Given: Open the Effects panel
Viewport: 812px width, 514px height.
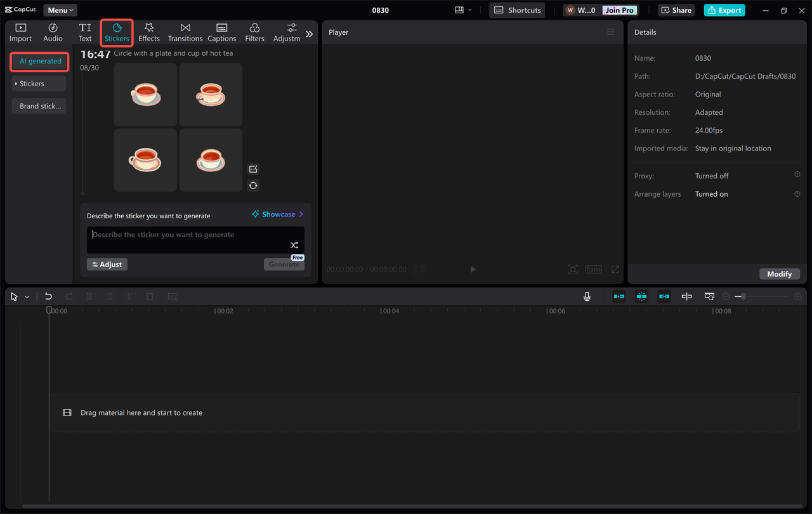Looking at the screenshot, I should 149,32.
